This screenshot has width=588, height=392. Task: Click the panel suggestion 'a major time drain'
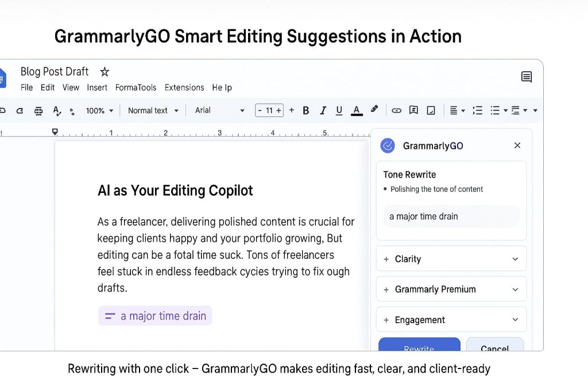tap(451, 216)
